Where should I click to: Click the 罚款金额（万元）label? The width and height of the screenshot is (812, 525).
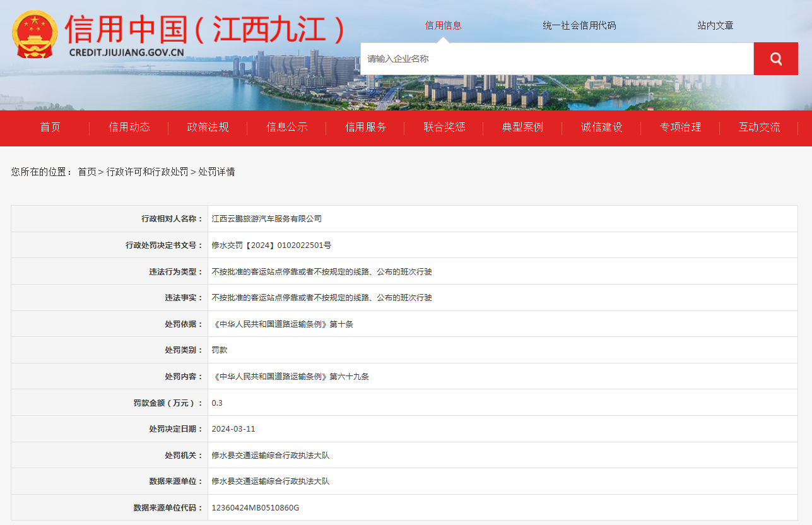[168, 403]
